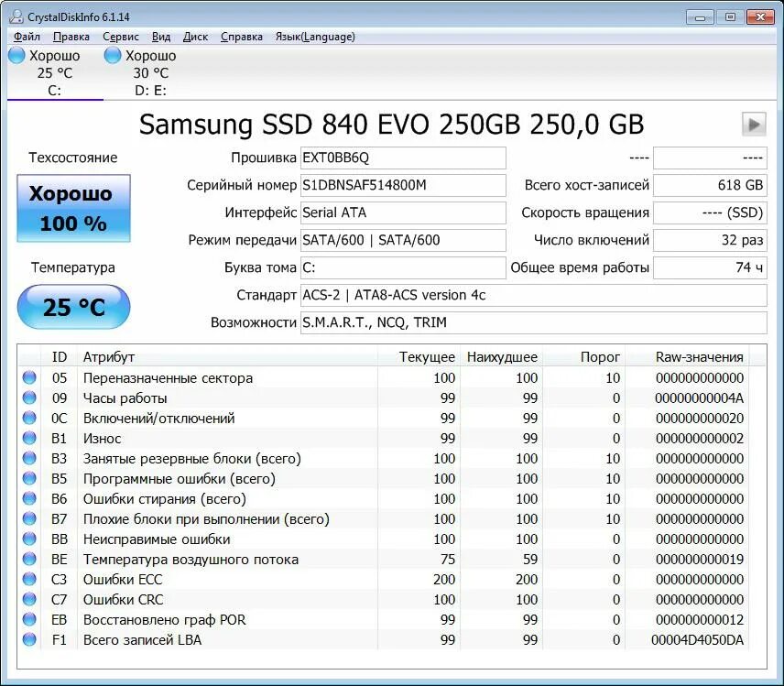Click the CrystalDiskInfo app icon in title bar
This screenshot has width=784, height=686.
[x=16, y=17]
